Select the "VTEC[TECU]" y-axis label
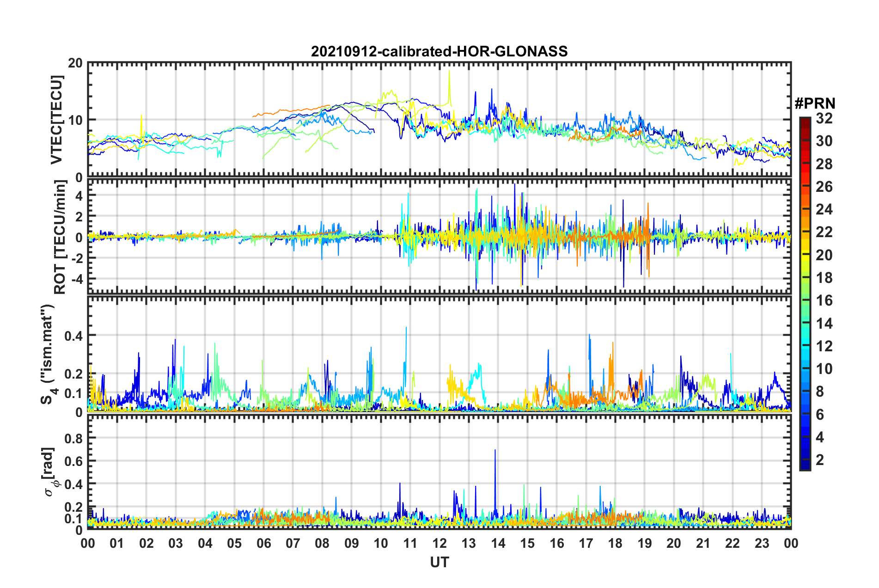Image resolution: width=879 pixels, height=588 pixels. click(56, 120)
